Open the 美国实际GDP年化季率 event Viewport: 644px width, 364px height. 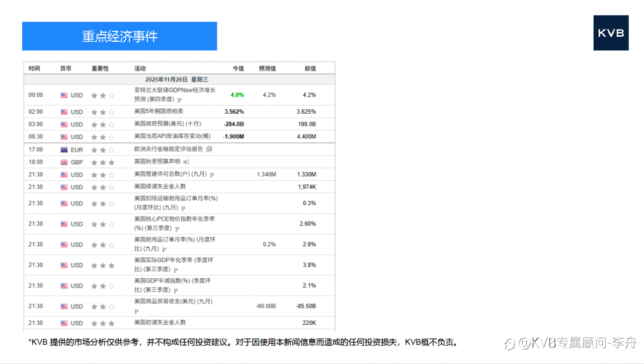(x=174, y=265)
